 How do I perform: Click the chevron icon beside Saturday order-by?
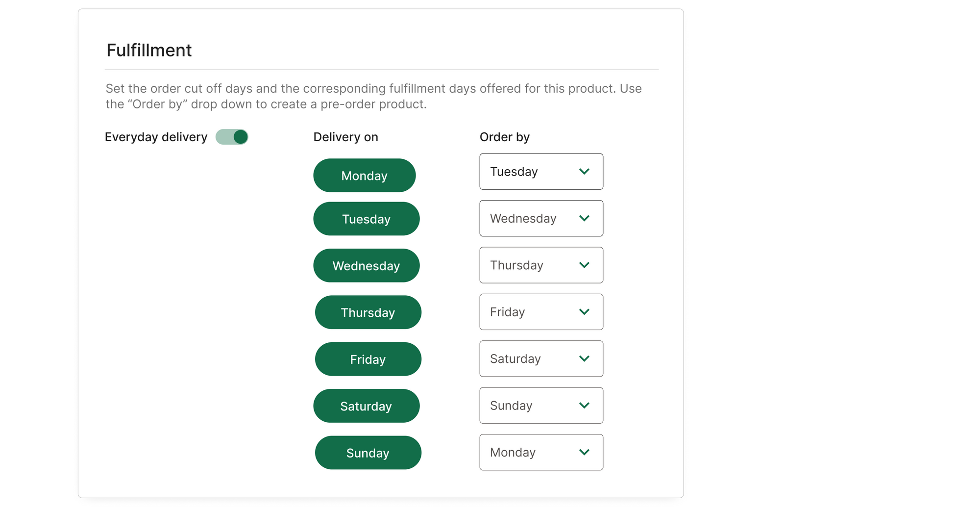click(x=584, y=359)
